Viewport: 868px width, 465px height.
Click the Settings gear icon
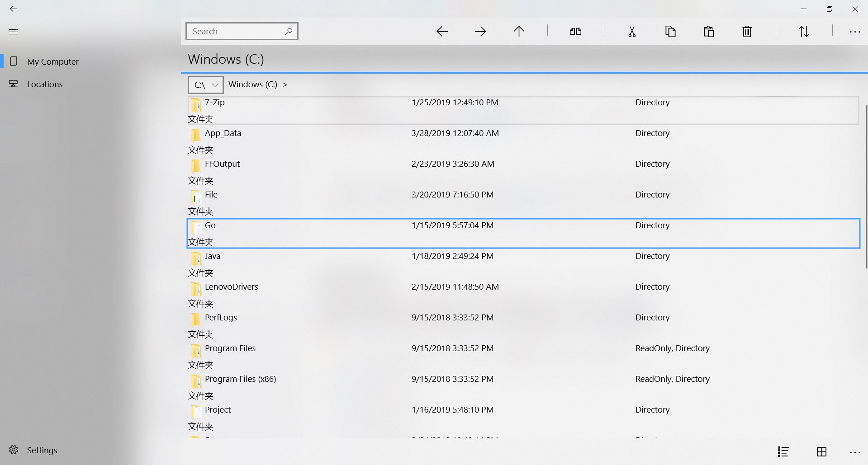click(14, 450)
